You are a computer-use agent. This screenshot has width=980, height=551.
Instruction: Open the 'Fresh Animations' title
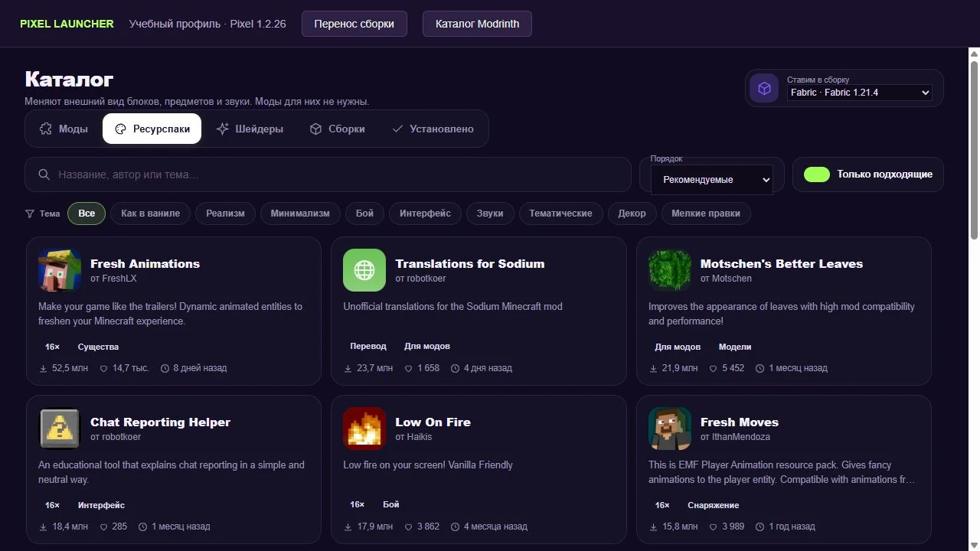pos(145,264)
